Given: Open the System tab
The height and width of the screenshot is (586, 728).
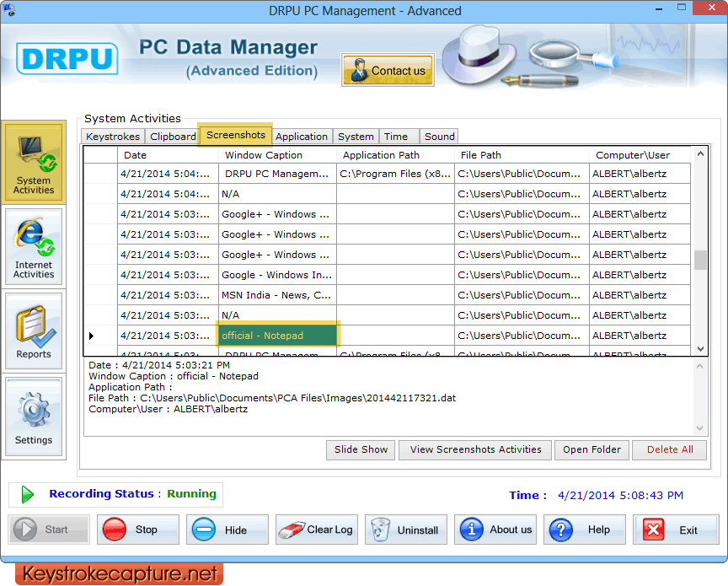Looking at the screenshot, I should coord(356,137).
